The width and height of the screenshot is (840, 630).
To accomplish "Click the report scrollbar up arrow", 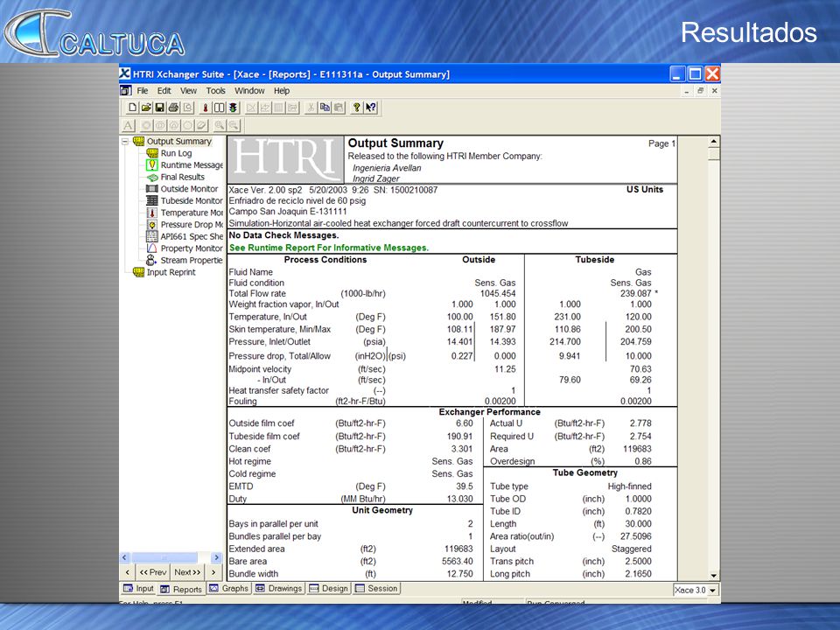I will tap(714, 142).
